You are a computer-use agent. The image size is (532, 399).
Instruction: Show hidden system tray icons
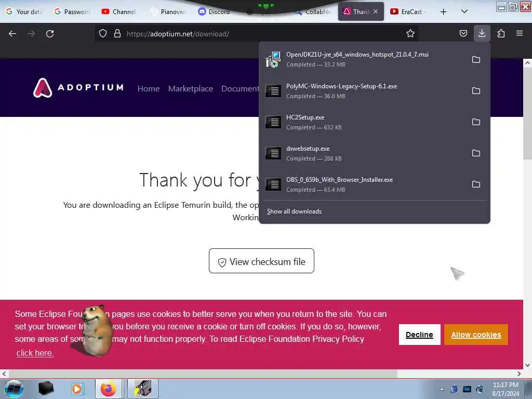[442, 389]
